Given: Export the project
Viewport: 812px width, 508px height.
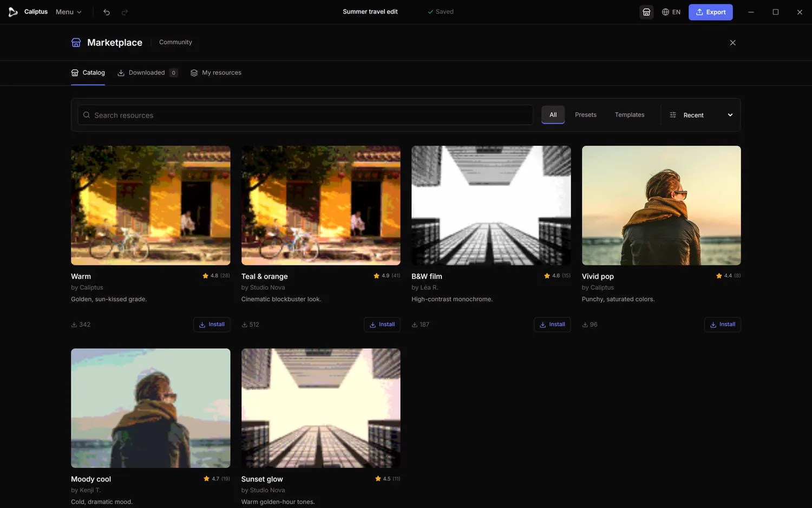Looking at the screenshot, I should 711,12.
